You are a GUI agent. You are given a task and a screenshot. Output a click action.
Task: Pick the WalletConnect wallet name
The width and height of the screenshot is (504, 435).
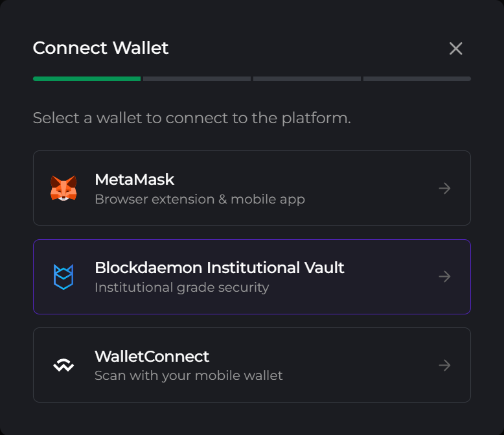(x=152, y=356)
